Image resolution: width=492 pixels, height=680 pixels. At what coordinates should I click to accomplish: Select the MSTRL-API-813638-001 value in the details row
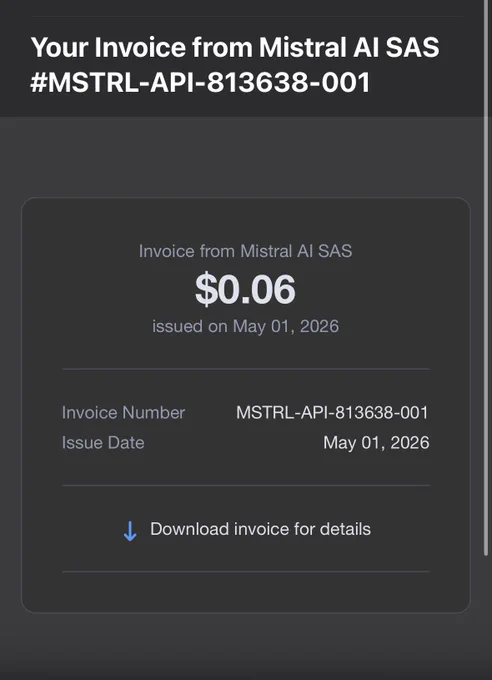pyautogui.click(x=332, y=412)
